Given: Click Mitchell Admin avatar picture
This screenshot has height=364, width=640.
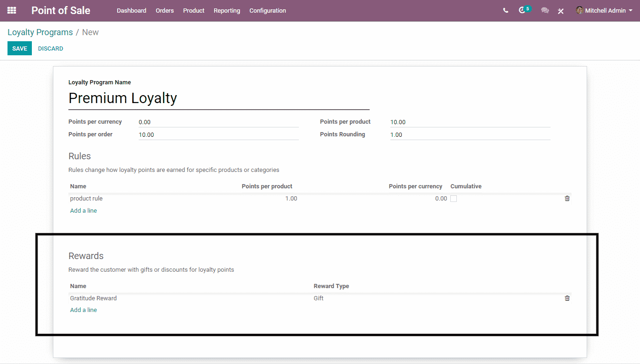Looking at the screenshot, I should (x=580, y=10).
